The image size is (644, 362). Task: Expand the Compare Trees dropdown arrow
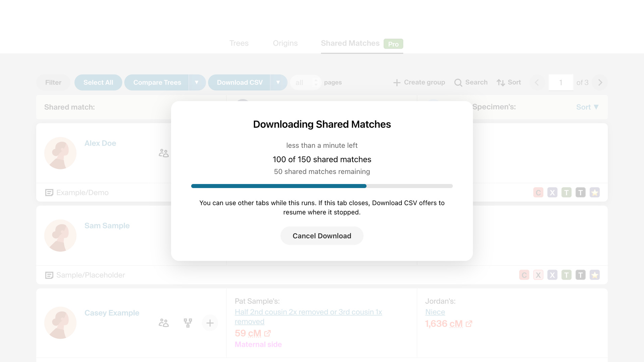tap(197, 82)
